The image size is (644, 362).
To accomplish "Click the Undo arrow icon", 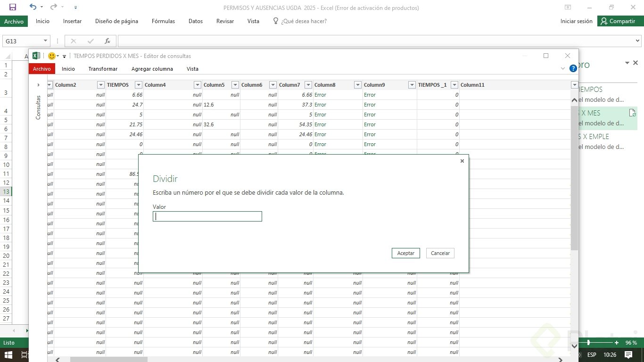I will pyautogui.click(x=33, y=7).
